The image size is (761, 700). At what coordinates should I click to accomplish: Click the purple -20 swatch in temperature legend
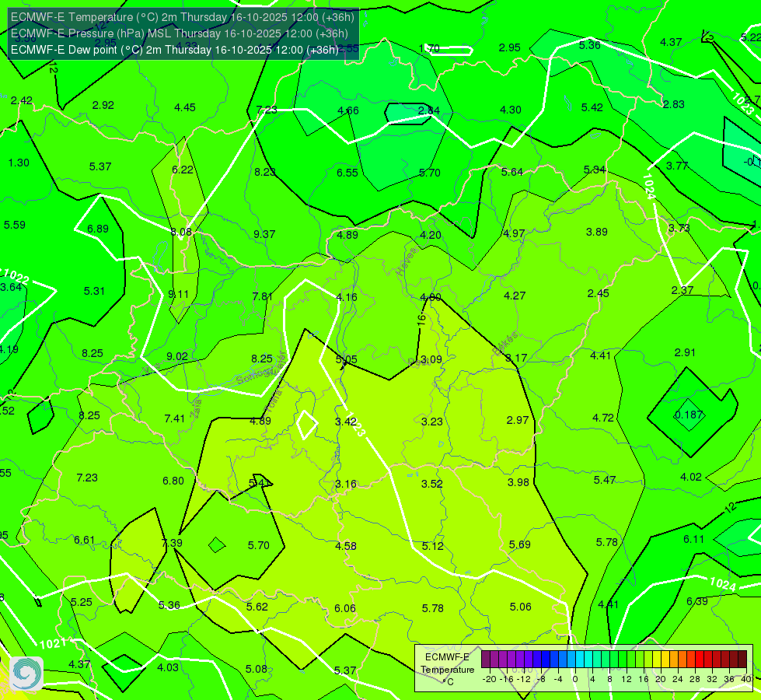485,660
